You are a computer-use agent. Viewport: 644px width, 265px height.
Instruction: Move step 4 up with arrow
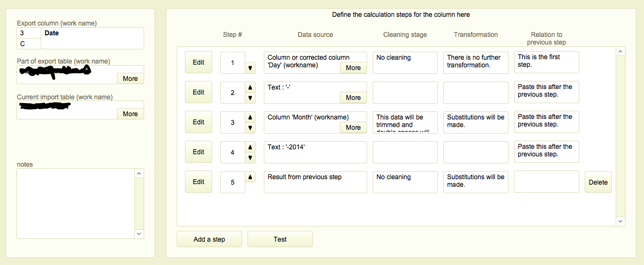point(250,147)
